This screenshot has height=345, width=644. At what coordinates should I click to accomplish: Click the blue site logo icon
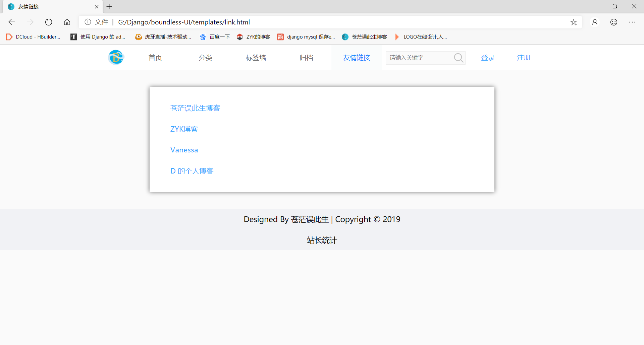point(116,57)
